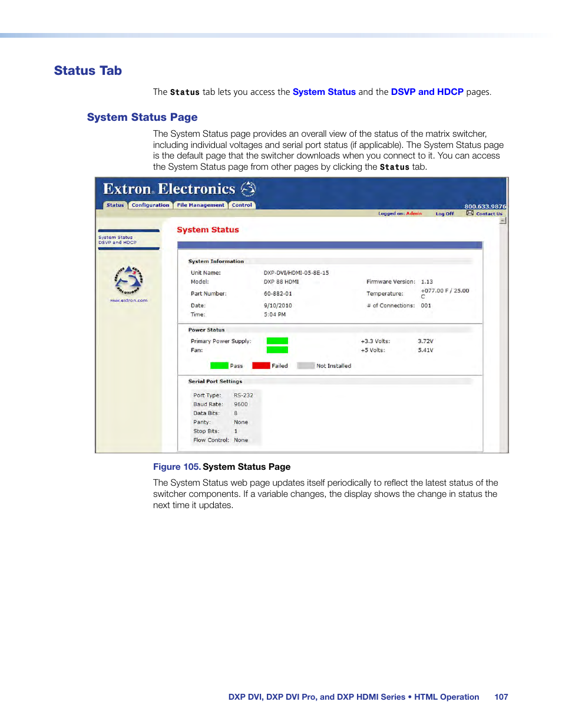Click the Extron S3 support logo
562x728 pixels.
click(128, 281)
